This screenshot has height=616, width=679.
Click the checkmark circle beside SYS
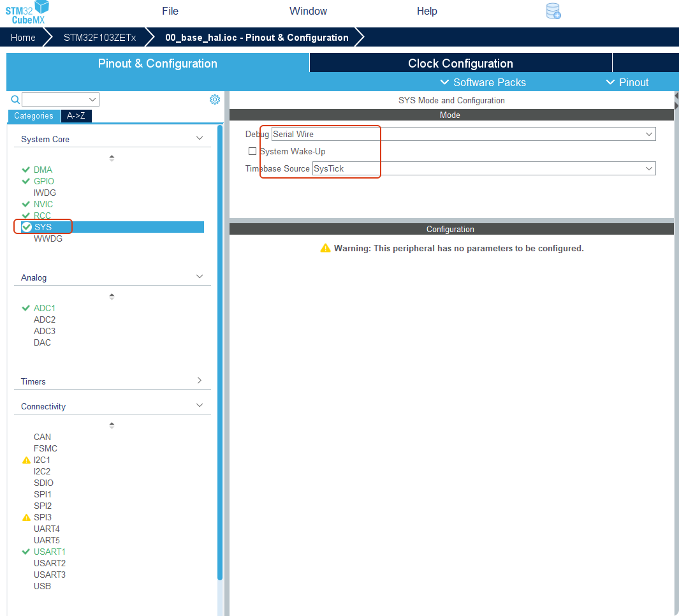pyautogui.click(x=27, y=227)
